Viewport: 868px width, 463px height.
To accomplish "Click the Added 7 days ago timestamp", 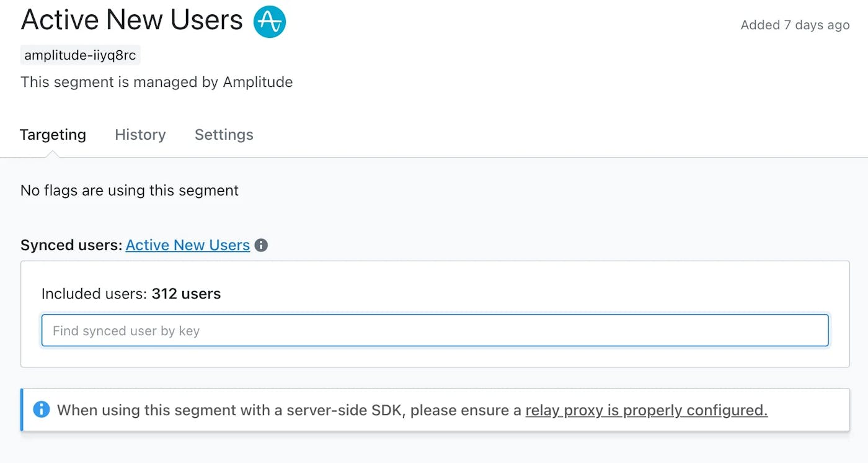I will coord(795,25).
